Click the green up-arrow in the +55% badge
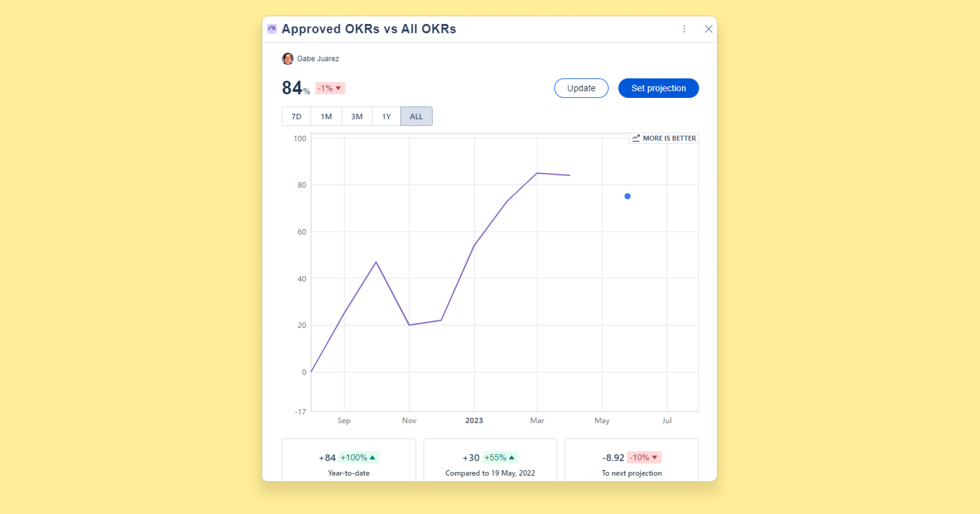Screen dimensions: 980x514 pos(512,457)
